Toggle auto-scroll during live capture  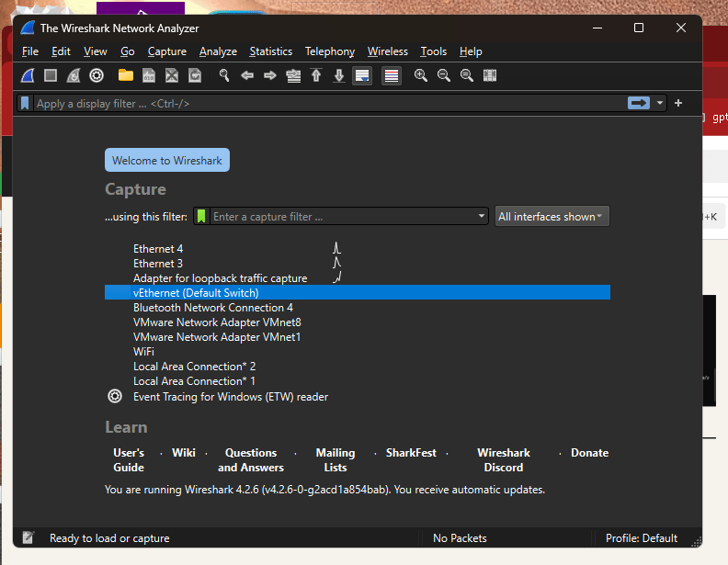click(x=362, y=75)
